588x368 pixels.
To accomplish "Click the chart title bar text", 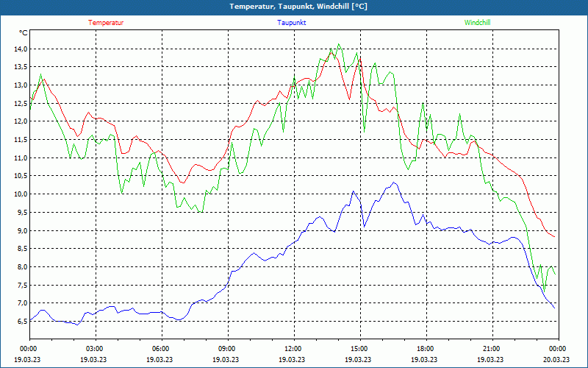I will (294, 7).
